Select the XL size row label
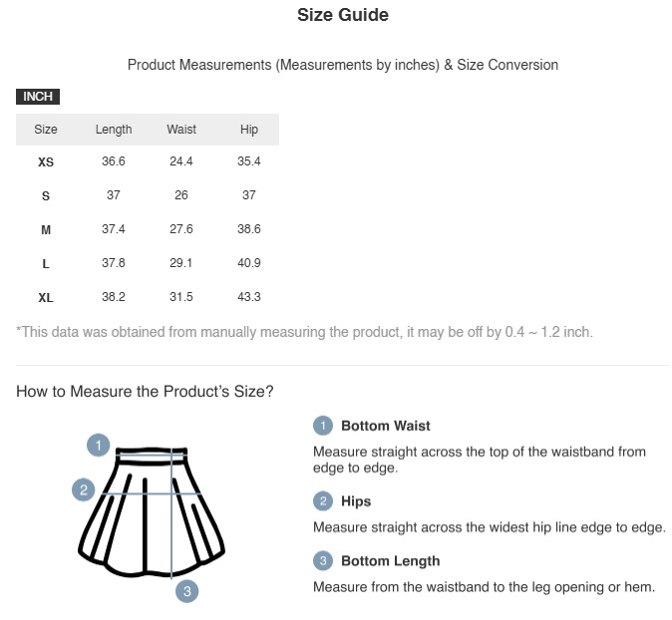 (x=46, y=298)
